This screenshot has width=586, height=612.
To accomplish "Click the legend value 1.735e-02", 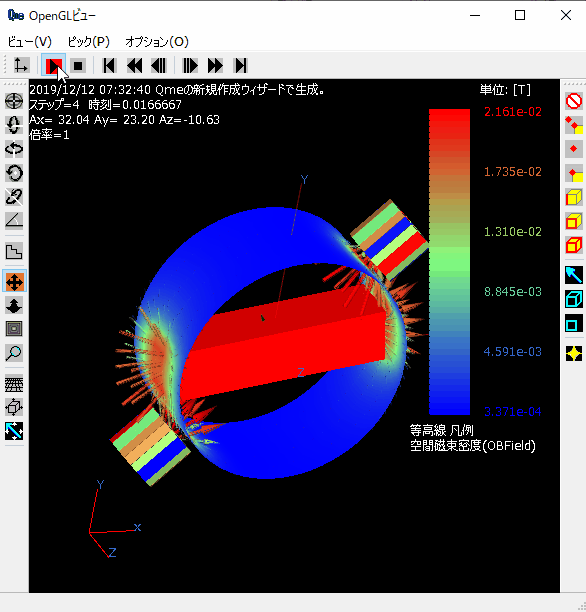I will point(513,172).
